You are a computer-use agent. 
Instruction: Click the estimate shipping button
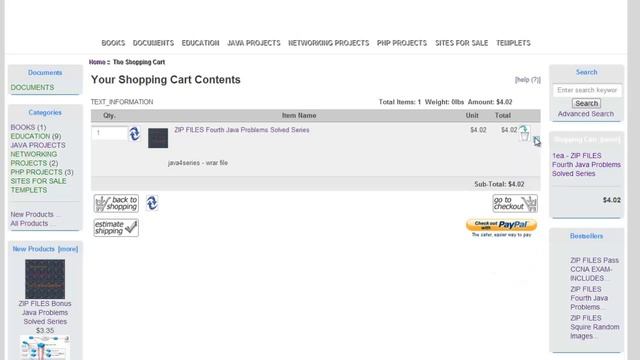[116, 228]
